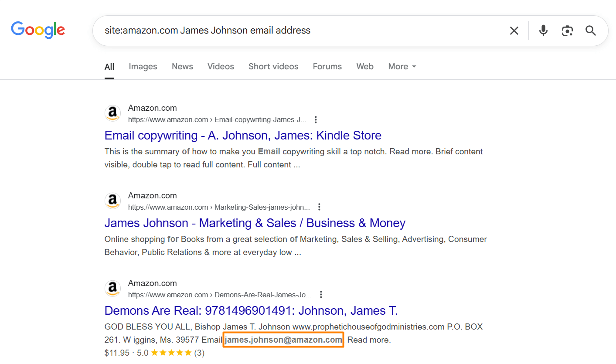
Task: Expand the More search filters dropdown
Action: 402,67
